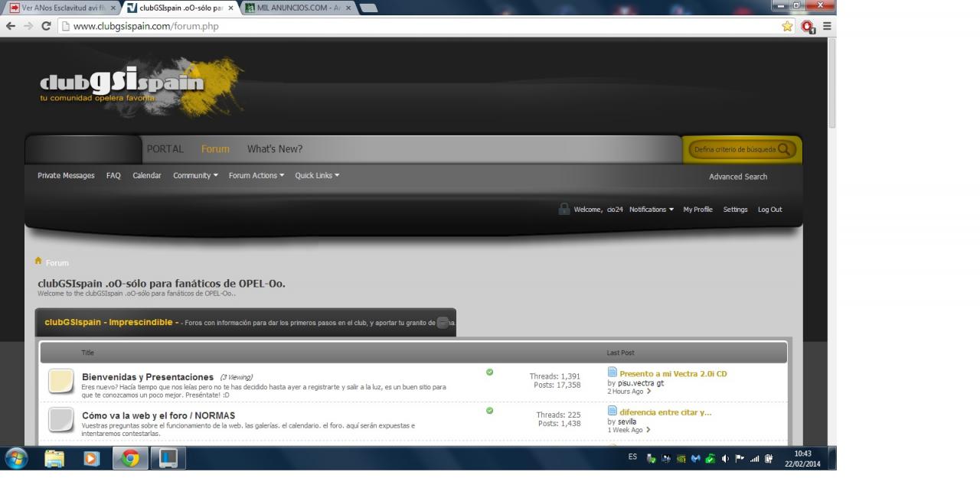Click the forum search input field

(x=734, y=150)
